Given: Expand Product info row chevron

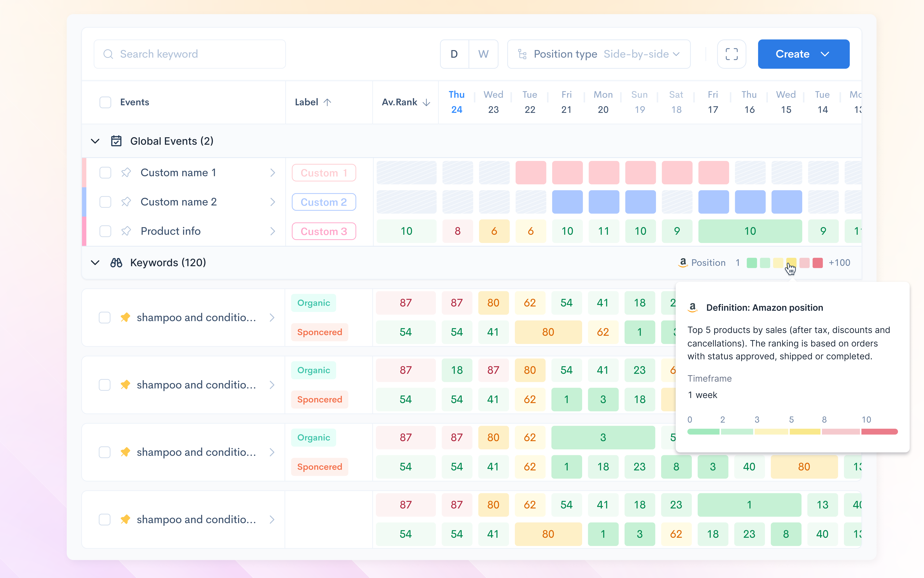Looking at the screenshot, I should pyautogui.click(x=273, y=231).
